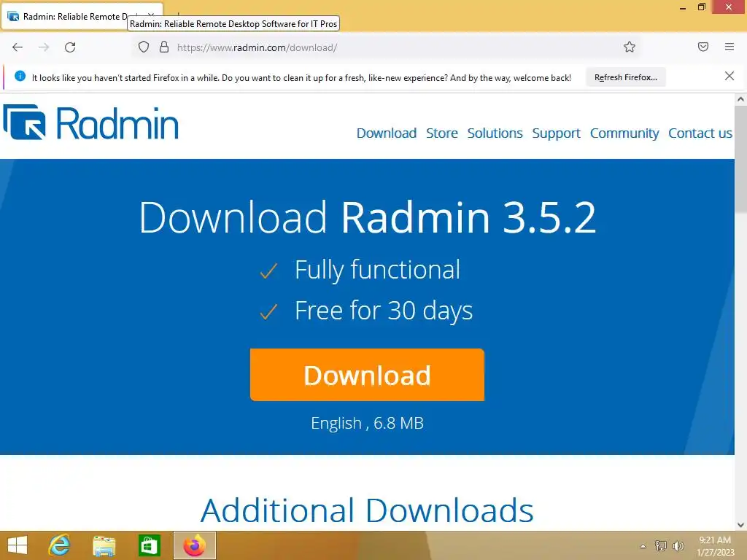Click the vertical scrollbar thumb
The height and width of the screenshot is (560, 747).
click(740, 158)
